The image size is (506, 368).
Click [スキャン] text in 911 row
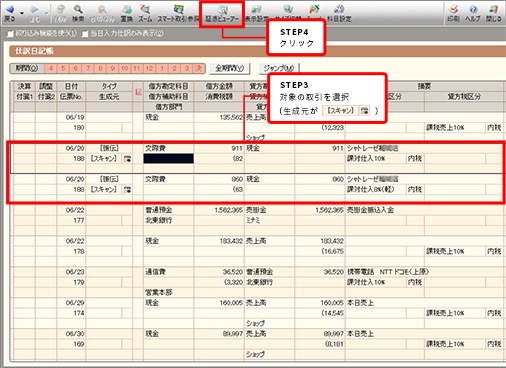pyautogui.click(x=104, y=159)
